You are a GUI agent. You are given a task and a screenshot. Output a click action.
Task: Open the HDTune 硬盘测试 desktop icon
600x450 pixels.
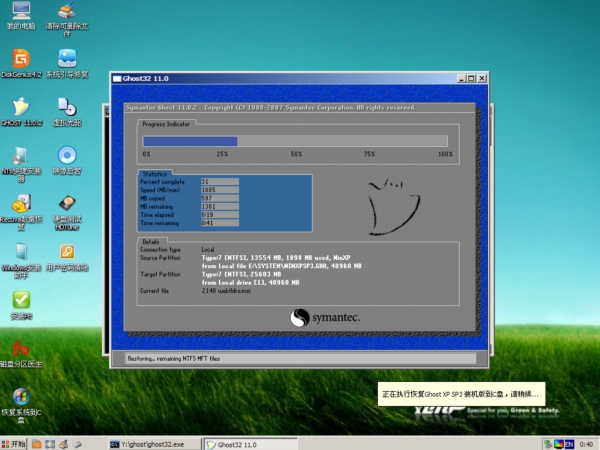click(x=67, y=212)
